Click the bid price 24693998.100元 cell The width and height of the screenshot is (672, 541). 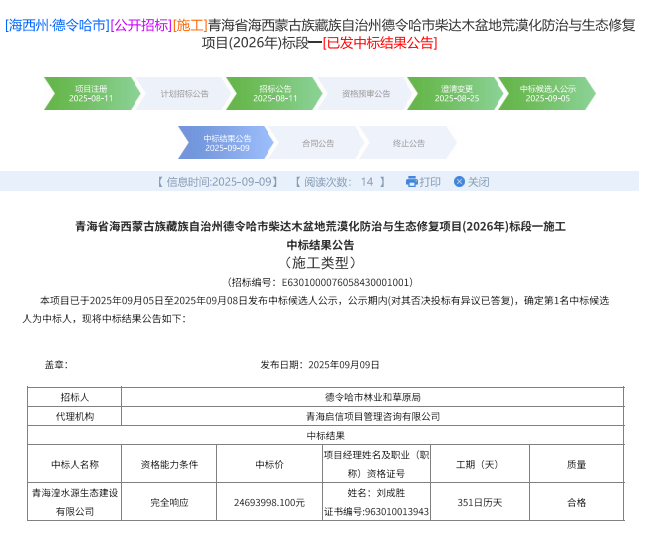point(268,502)
